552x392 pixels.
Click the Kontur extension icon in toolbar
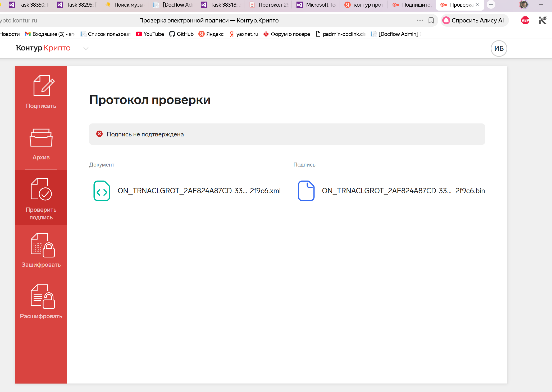pos(542,20)
